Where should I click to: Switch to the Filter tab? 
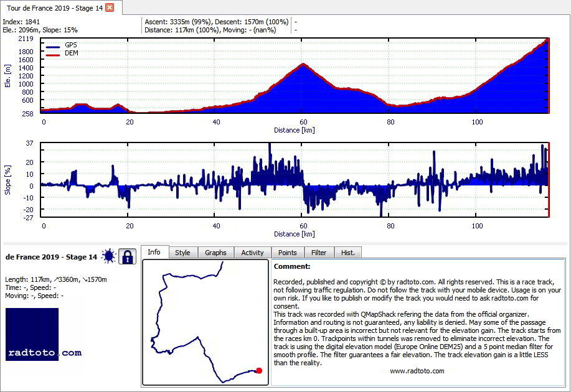[319, 253]
